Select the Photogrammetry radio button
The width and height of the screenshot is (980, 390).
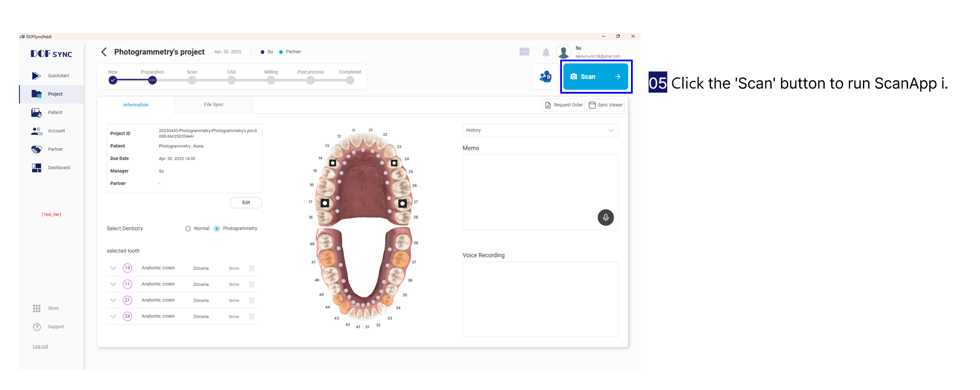pyautogui.click(x=217, y=229)
